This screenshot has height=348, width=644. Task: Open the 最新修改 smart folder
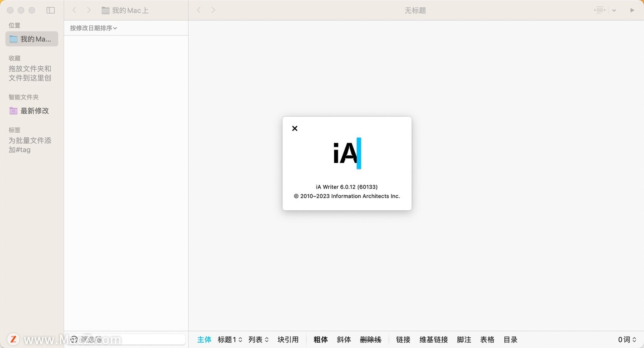(29, 111)
